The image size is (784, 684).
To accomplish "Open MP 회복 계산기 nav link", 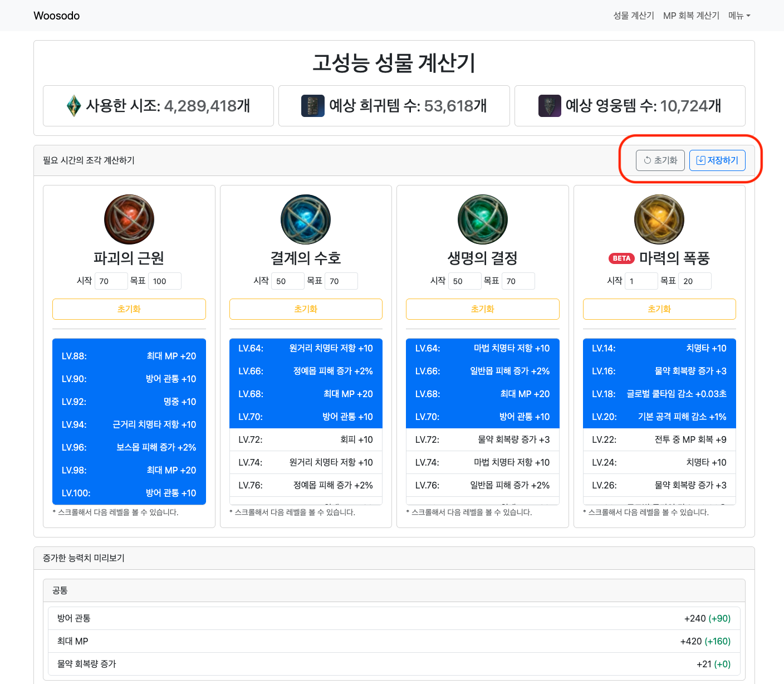I will pyautogui.click(x=691, y=16).
